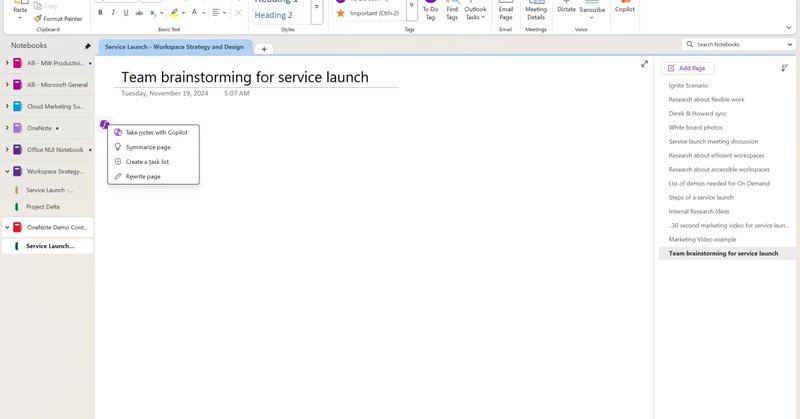Viewport: 800px width, 419px height.
Task: Click the Copilot icon on the page
Action: point(105,124)
